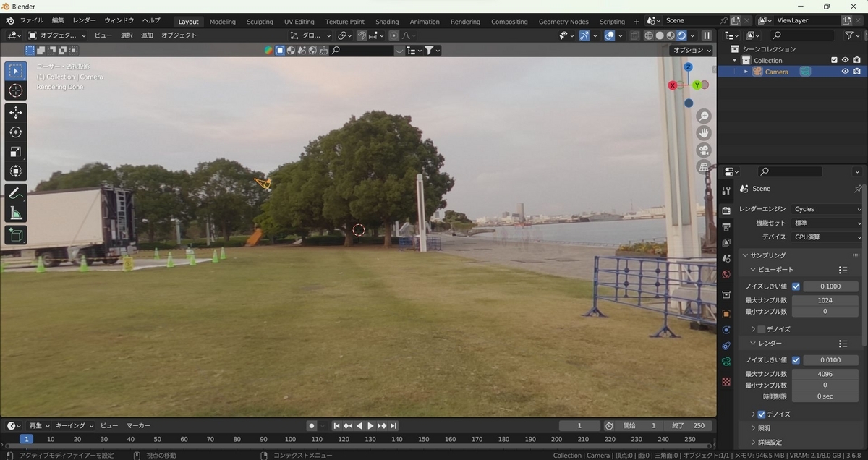Expand the Camera tree item
This screenshot has height=460, width=868.
746,72
